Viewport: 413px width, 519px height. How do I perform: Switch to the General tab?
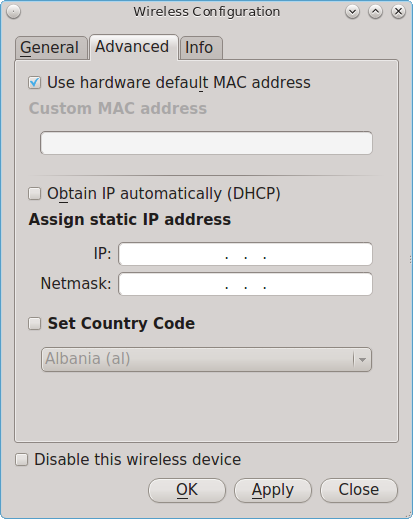pyautogui.click(x=51, y=48)
